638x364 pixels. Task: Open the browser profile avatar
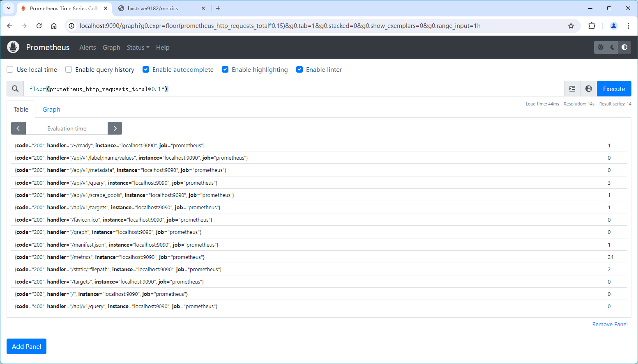pyautogui.click(x=614, y=26)
